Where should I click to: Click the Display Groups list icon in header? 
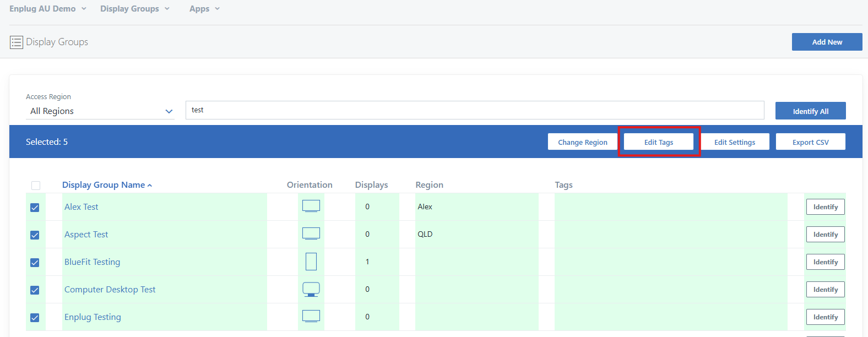17,42
